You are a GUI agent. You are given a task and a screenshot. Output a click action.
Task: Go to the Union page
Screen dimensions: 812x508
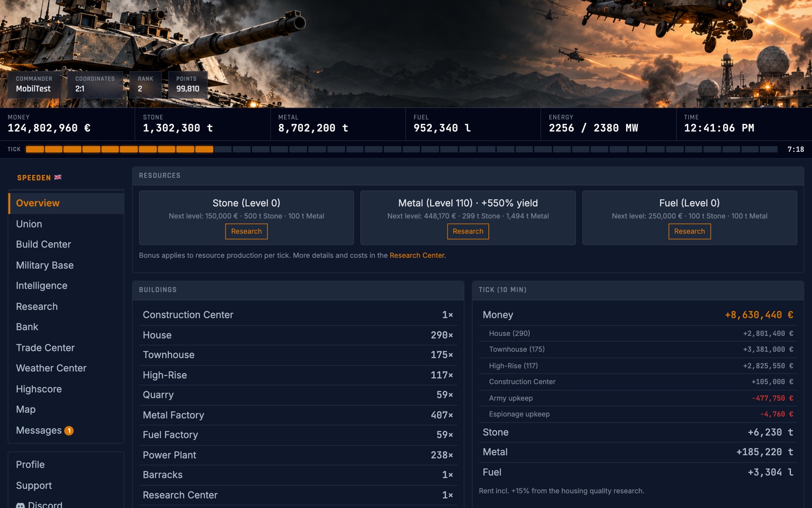coord(66,224)
